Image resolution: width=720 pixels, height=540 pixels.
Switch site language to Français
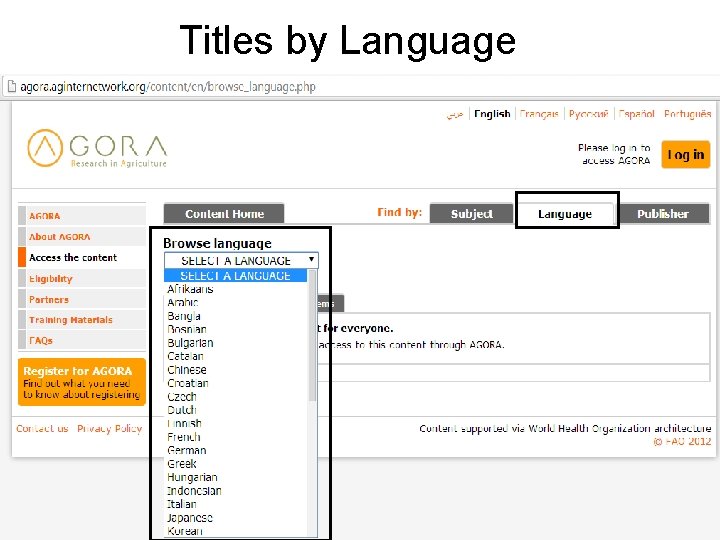(539, 114)
